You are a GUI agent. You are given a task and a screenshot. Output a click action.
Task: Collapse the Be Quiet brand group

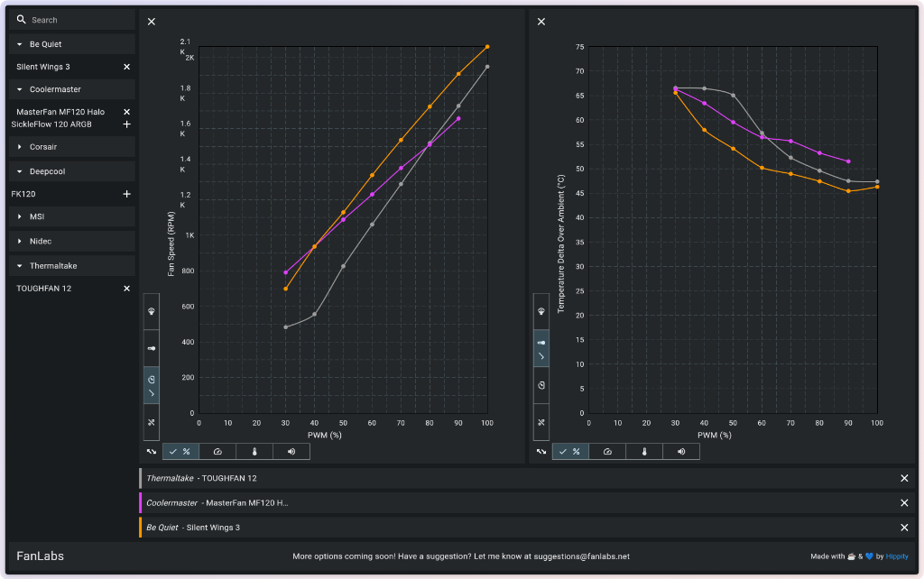[x=72, y=44]
